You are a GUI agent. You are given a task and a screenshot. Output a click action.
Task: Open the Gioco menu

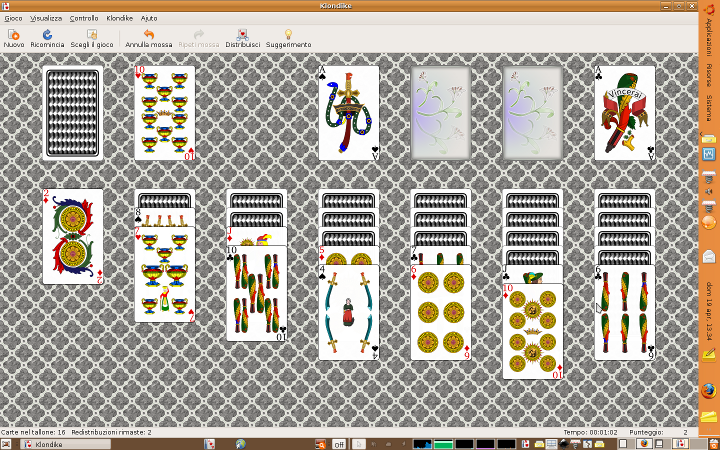pyautogui.click(x=13, y=18)
